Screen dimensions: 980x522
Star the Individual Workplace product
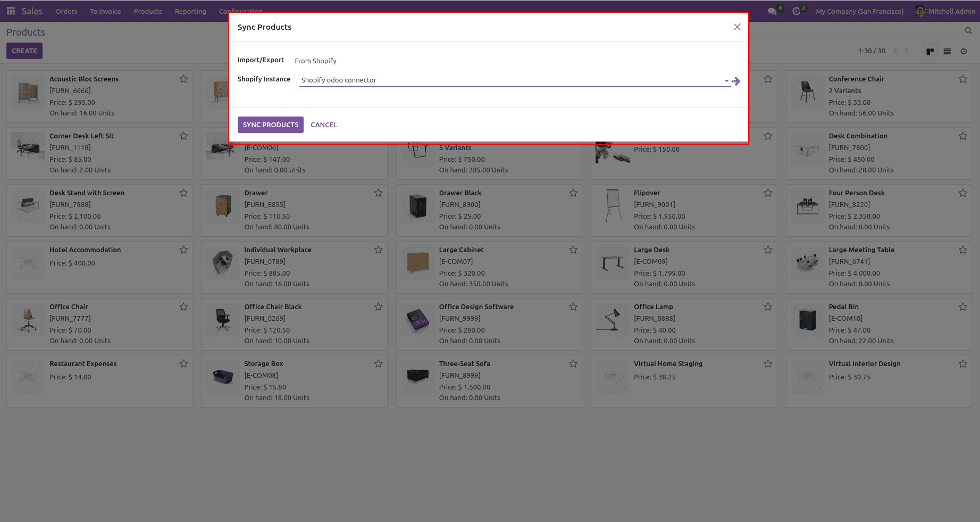(x=378, y=250)
